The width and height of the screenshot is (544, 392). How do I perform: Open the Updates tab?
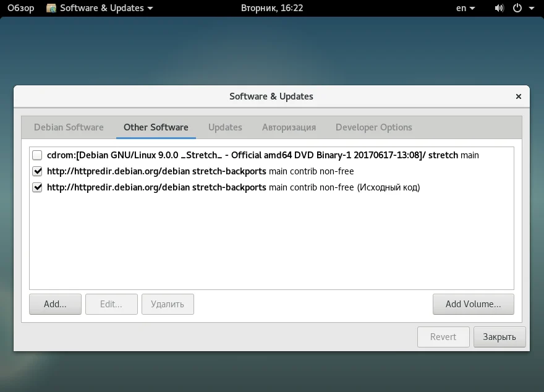(x=225, y=127)
